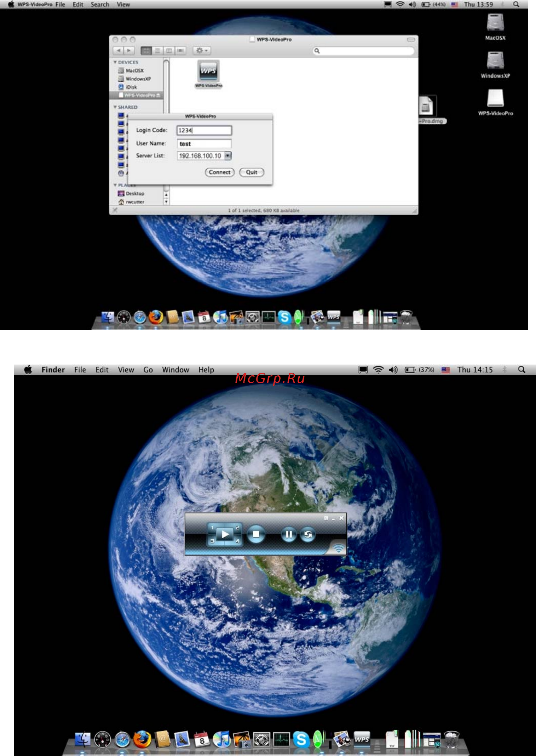Click the Bluetooth icon in the 14:15 menu bar
Image resolution: width=536 pixels, height=756 pixels.
point(505,370)
